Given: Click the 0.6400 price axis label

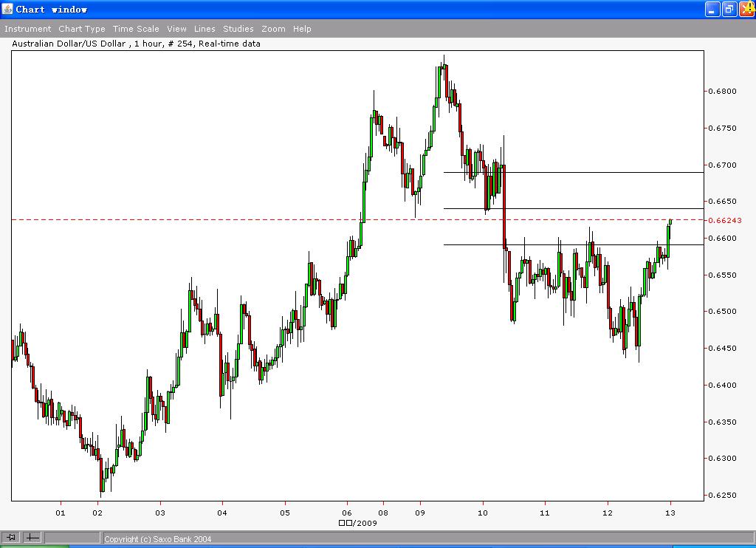Looking at the screenshot, I should tap(722, 385).
